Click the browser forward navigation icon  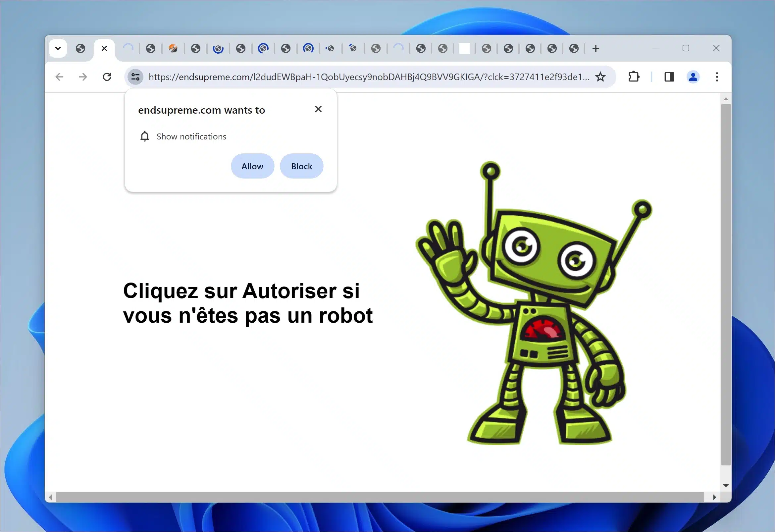82,77
